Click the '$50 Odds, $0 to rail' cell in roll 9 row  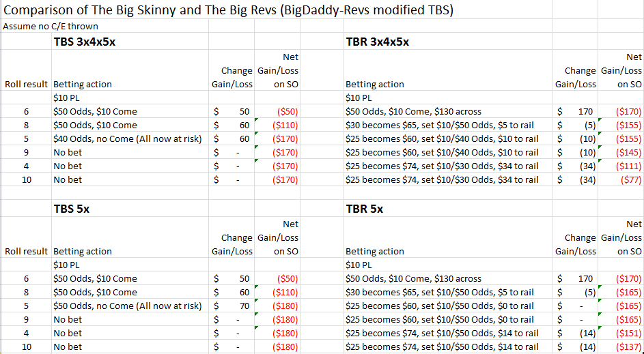click(440, 320)
